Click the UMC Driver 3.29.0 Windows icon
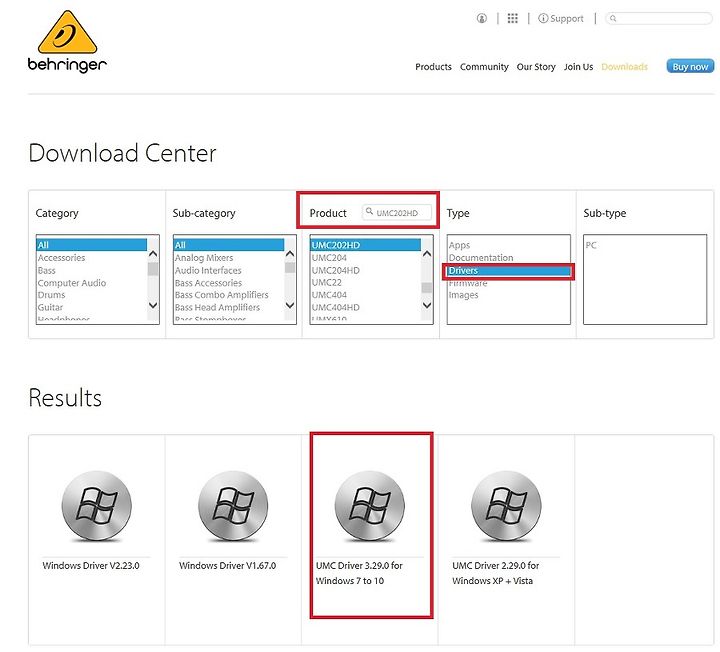 pos(370,506)
